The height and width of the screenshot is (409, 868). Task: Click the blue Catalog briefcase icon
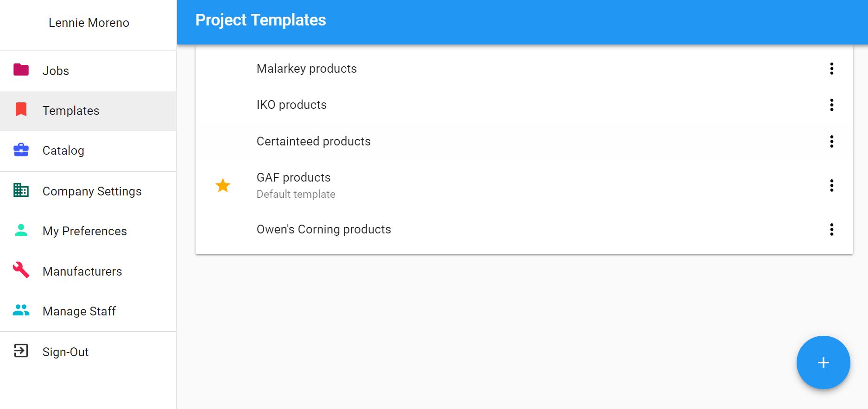tap(21, 150)
